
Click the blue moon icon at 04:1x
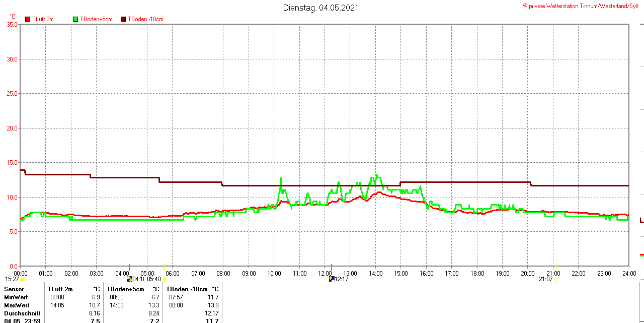(129, 279)
